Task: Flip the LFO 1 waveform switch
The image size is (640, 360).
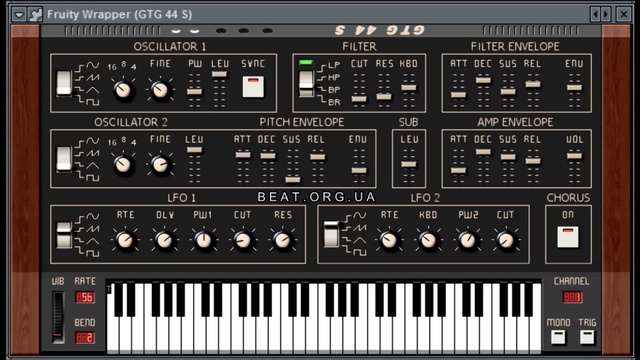Action: [64, 235]
